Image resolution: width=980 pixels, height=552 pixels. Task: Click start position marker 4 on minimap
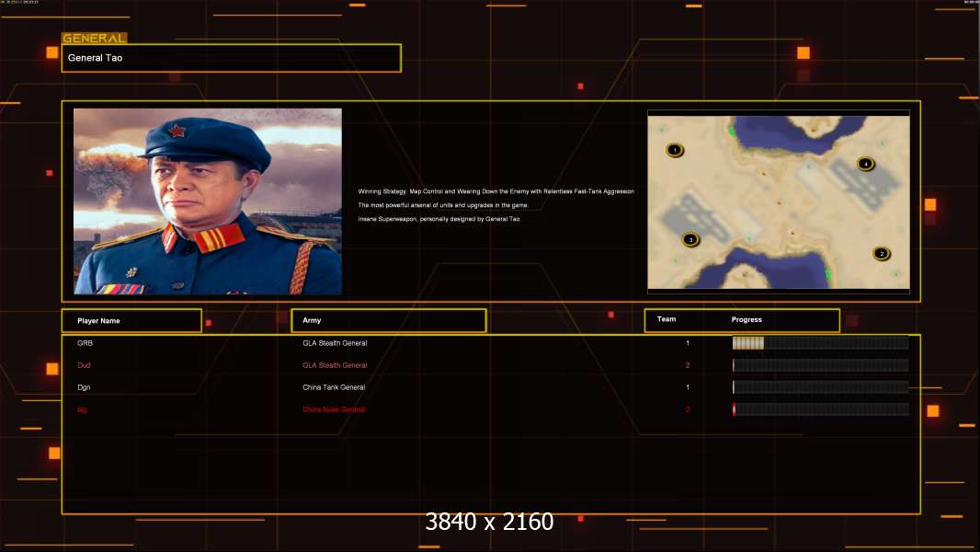[x=866, y=164]
